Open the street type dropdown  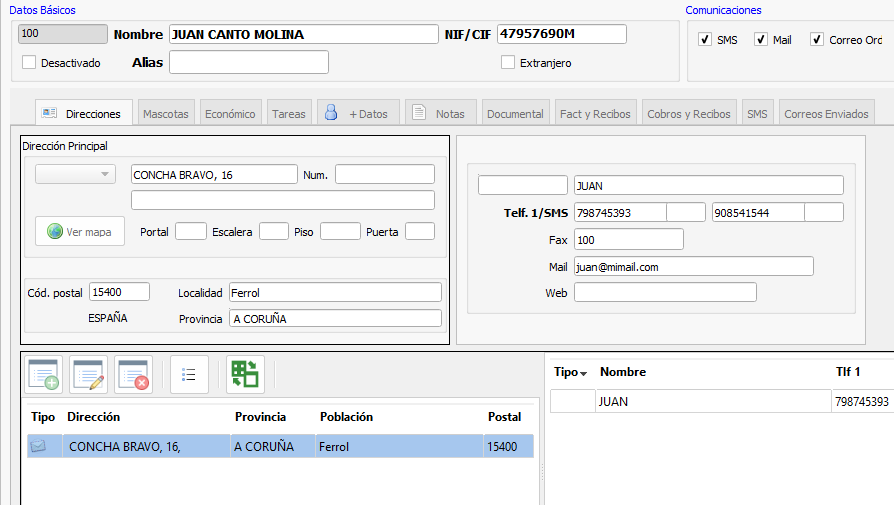tap(75, 174)
